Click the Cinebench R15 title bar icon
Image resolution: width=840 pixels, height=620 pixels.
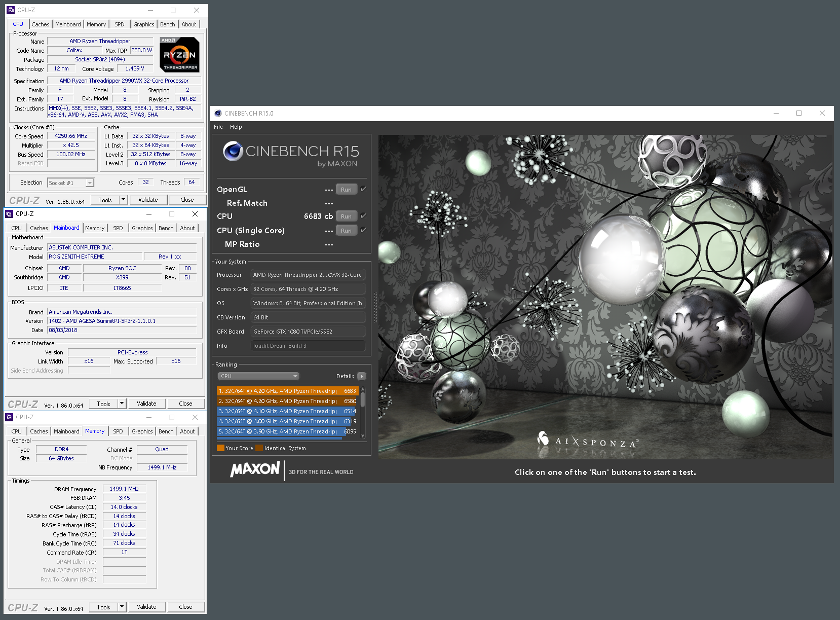click(218, 114)
